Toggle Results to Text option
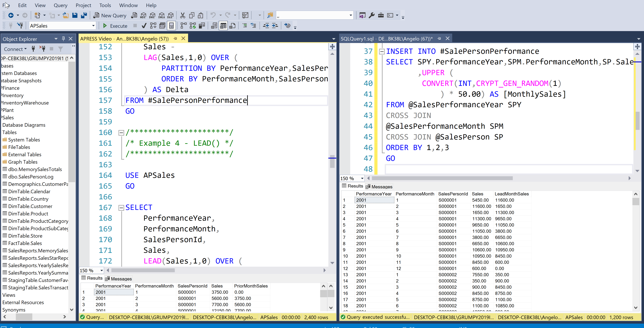 pyautogui.click(x=214, y=26)
